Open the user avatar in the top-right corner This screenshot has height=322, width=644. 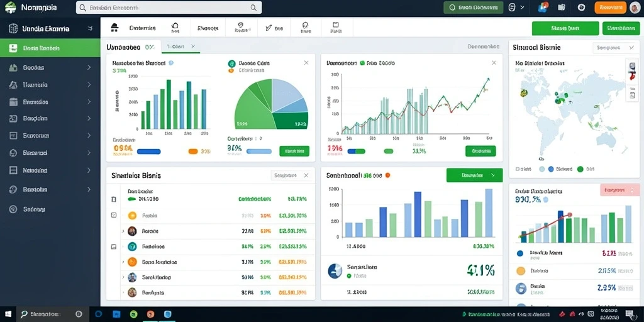pos(635,8)
